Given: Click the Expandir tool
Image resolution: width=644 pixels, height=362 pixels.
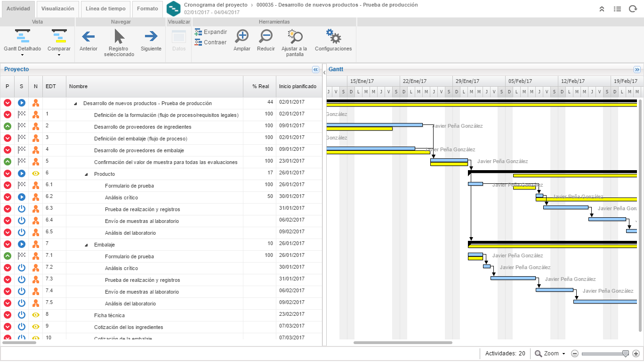Looking at the screenshot, I should tap(211, 32).
